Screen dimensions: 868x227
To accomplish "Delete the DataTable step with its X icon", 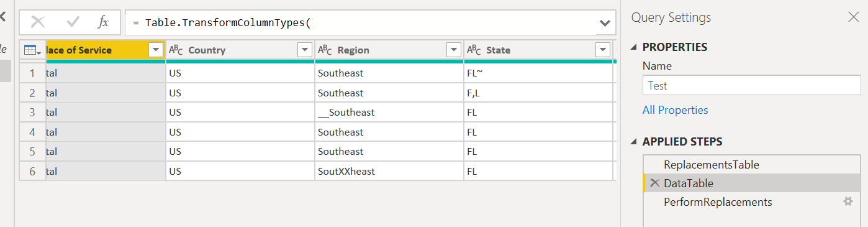I will 654,183.
